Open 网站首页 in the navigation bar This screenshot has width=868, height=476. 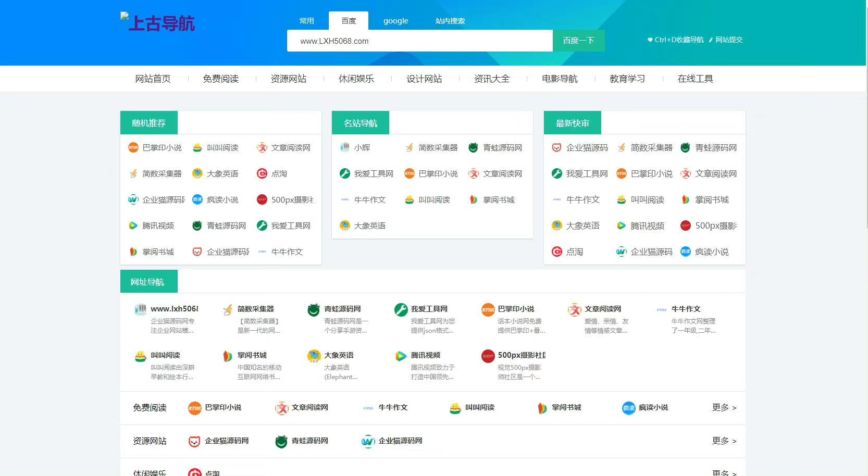(x=153, y=79)
